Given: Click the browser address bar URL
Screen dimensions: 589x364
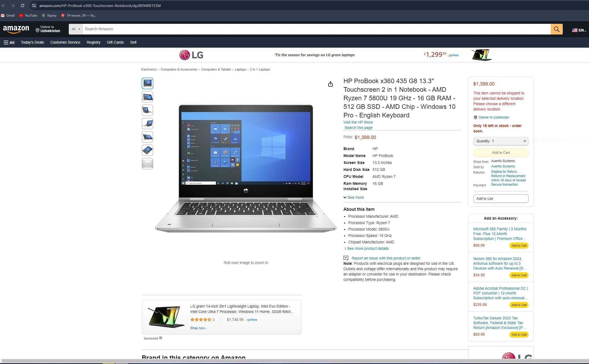Looking at the screenshot, I should (x=100, y=6).
